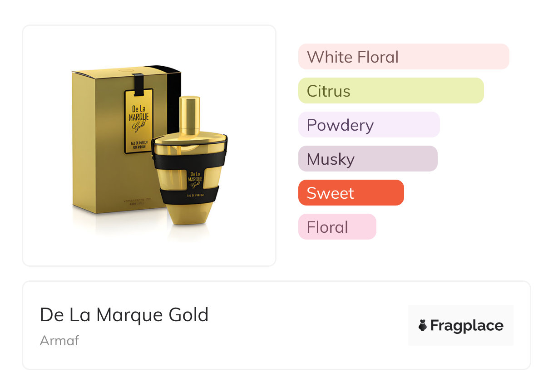Open the De La Marque Gold title
The image size is (553, 392).
[124, 315]
